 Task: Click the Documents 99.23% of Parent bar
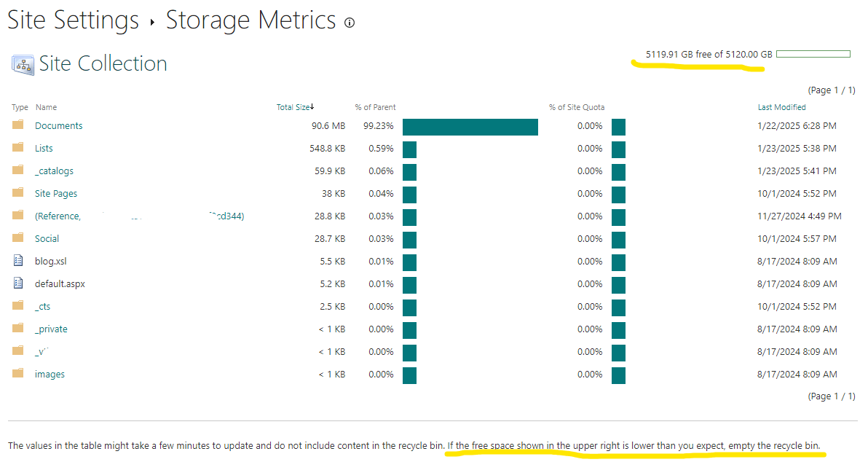point(470,127)
